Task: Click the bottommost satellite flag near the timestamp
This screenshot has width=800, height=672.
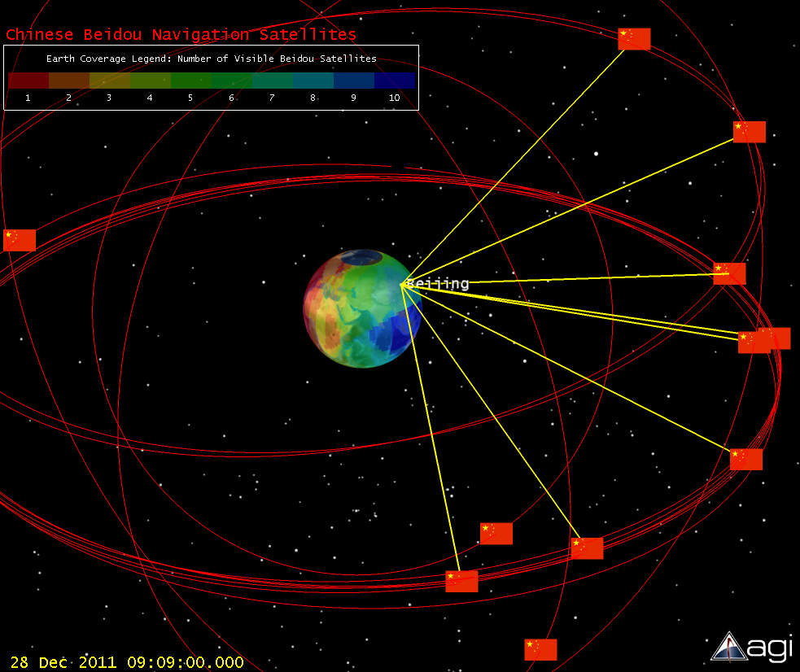Action: (540, 649)
